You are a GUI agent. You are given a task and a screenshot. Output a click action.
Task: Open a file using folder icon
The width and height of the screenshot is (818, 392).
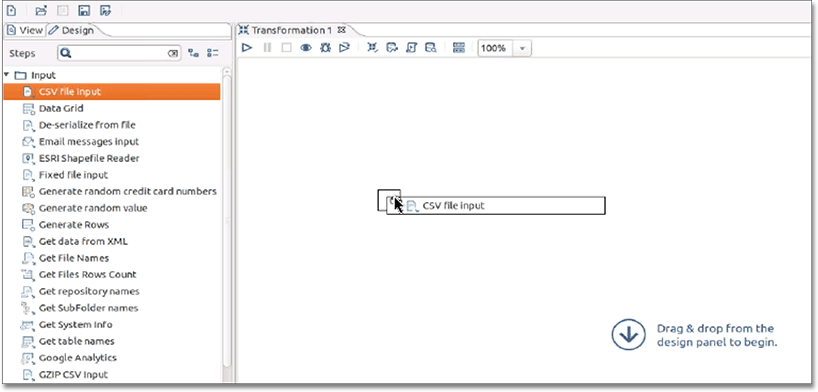[41, 10]
